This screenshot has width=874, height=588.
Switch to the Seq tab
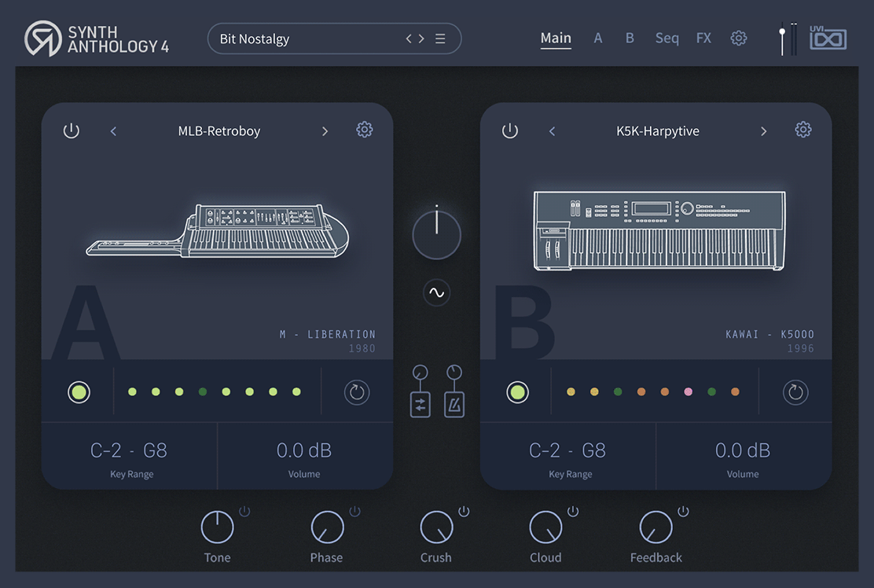666,37
